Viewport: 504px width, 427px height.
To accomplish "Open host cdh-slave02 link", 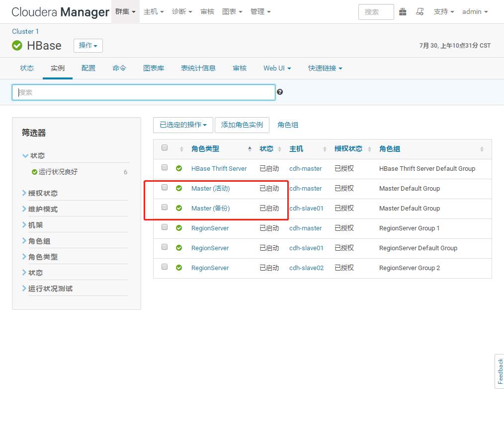I will click(306, 268).
